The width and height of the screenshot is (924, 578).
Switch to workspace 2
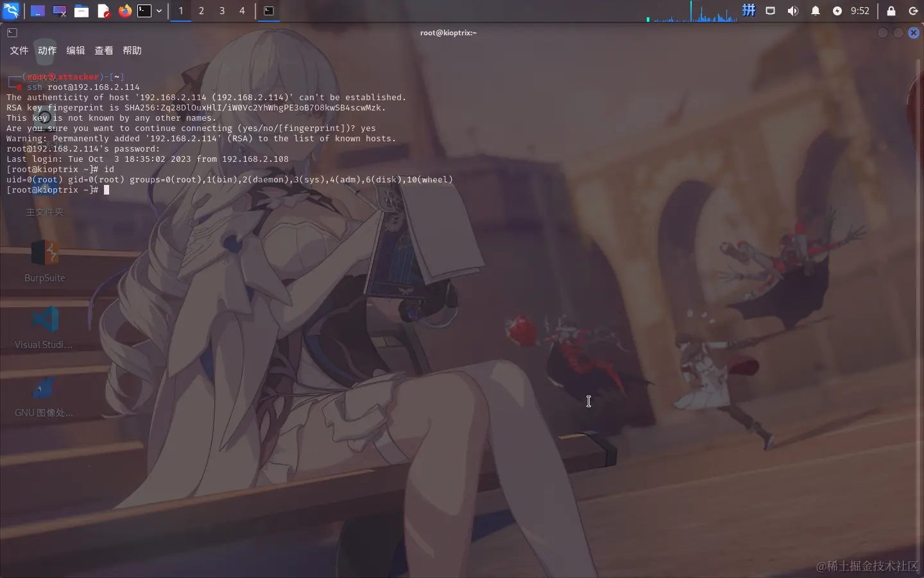(201, 11)
